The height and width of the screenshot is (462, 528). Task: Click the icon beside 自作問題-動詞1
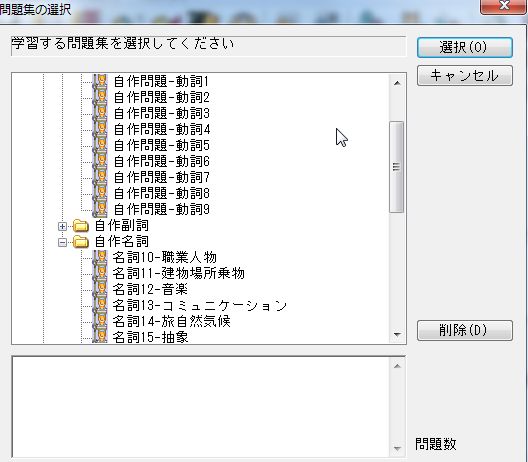coord(100,81)
